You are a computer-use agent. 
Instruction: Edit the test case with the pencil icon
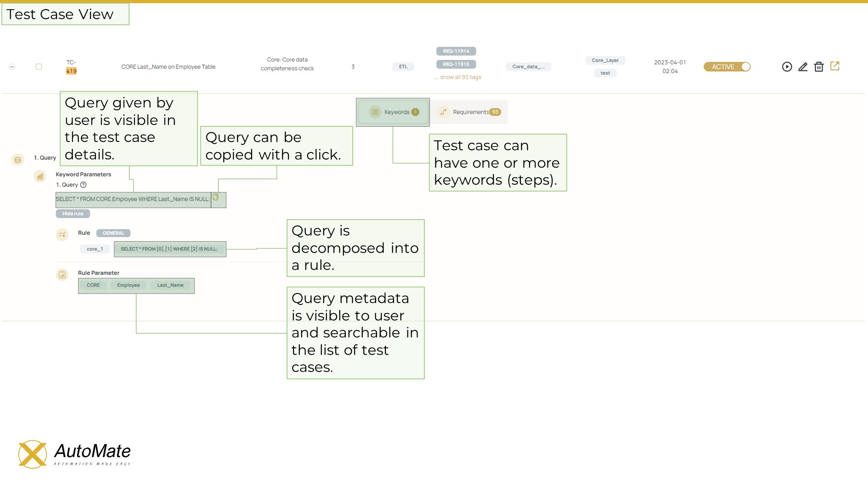[803, 67]
